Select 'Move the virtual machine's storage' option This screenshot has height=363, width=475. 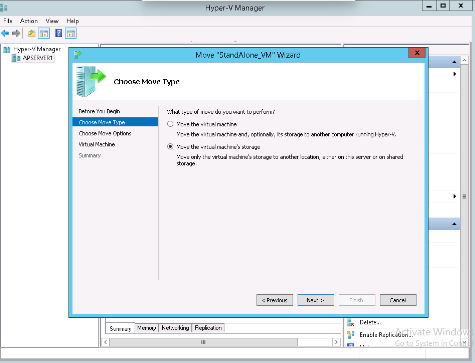(170, 147)
